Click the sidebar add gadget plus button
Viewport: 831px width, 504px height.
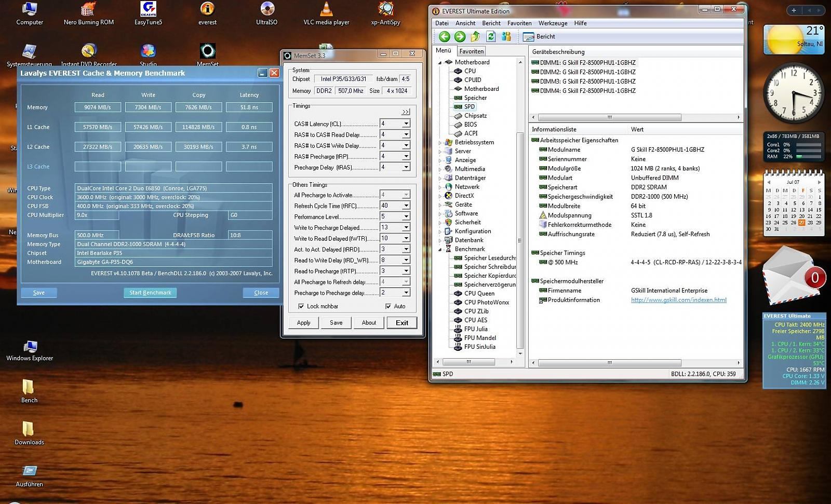pyautogui.click(x=793, y=10)
